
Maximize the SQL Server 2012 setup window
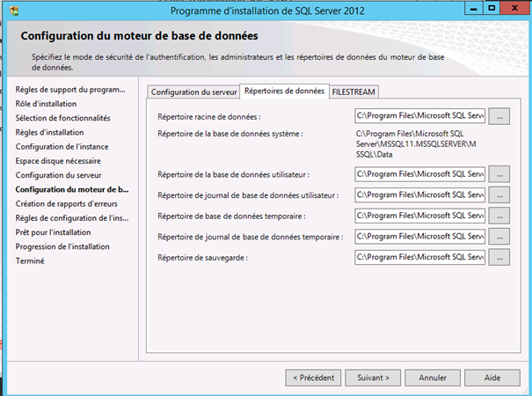pos(492,9)
